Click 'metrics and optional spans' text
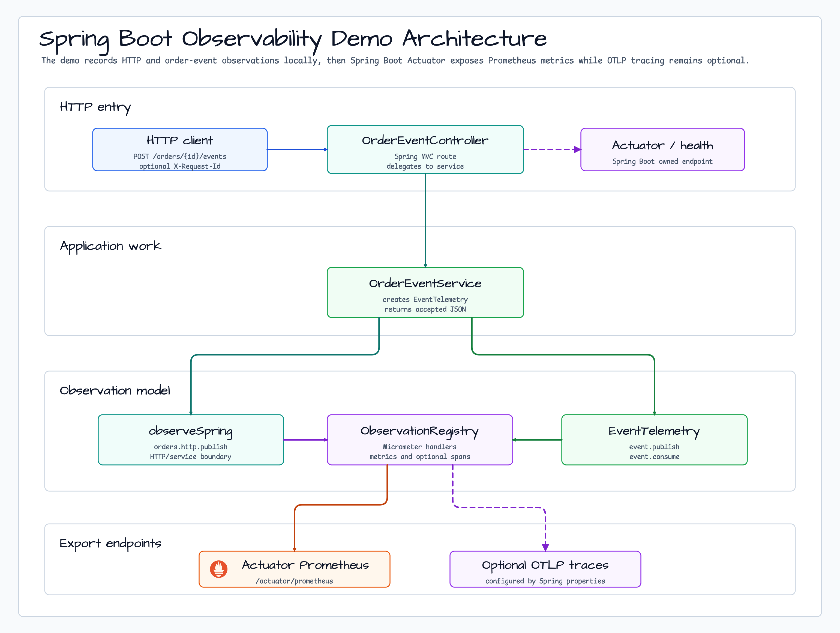840x633 pixels. [420, 457]
